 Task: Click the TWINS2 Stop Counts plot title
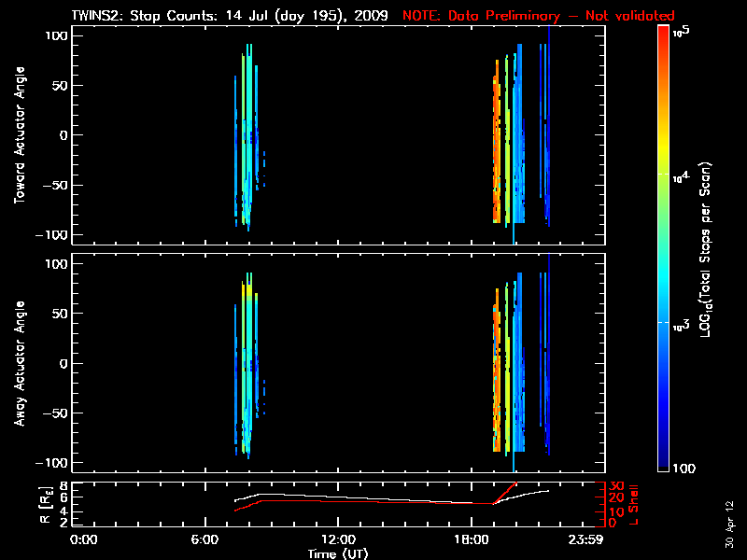point(230,16)
